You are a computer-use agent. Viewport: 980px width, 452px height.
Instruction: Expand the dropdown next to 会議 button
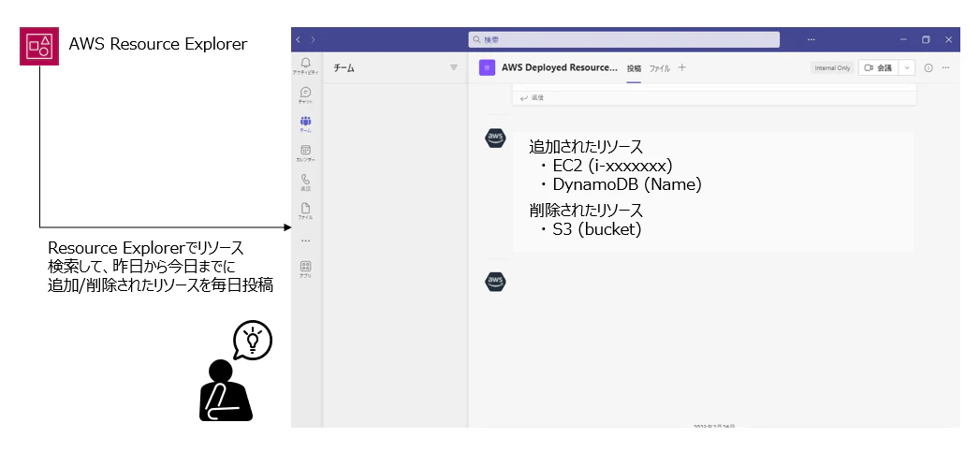[x=907, y=67]
